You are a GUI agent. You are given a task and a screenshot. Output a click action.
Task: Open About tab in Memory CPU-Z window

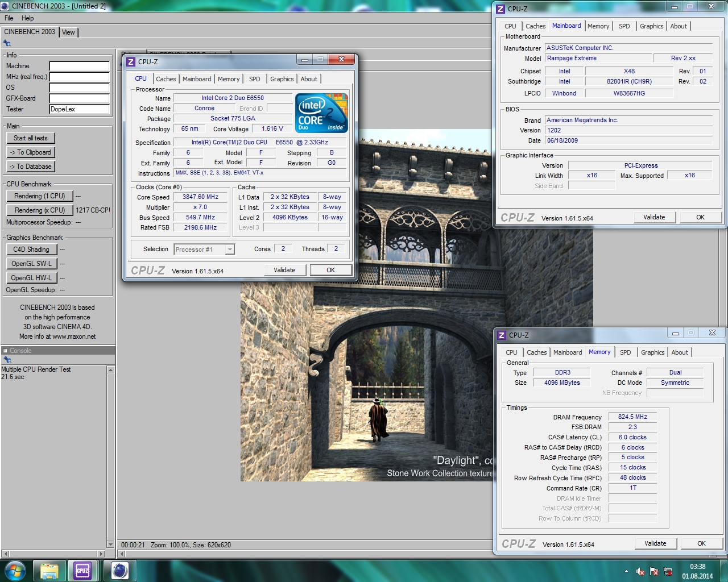click(x=680, y=352)
